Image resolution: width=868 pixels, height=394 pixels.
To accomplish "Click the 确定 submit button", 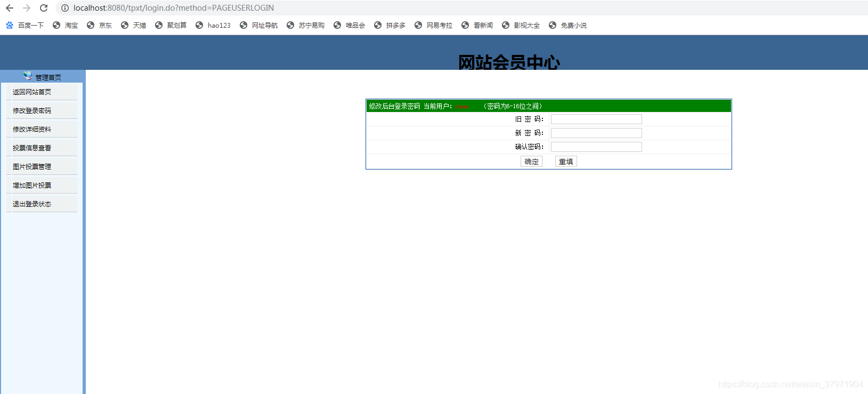I will (x=531, y=162).
